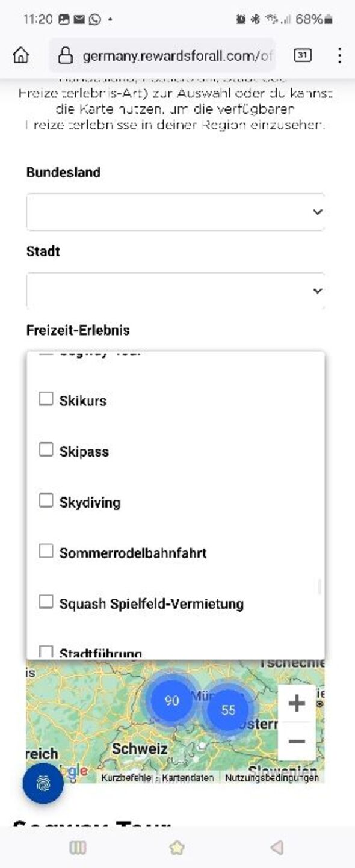
Task: Zoom in on the map
Action: 297,703
